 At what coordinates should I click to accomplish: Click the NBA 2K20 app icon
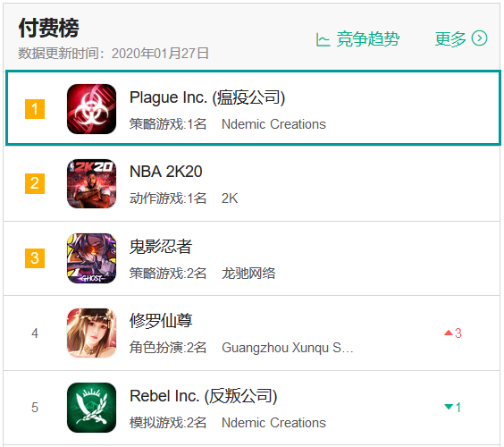pyautogui.click(x=92, y=183)
